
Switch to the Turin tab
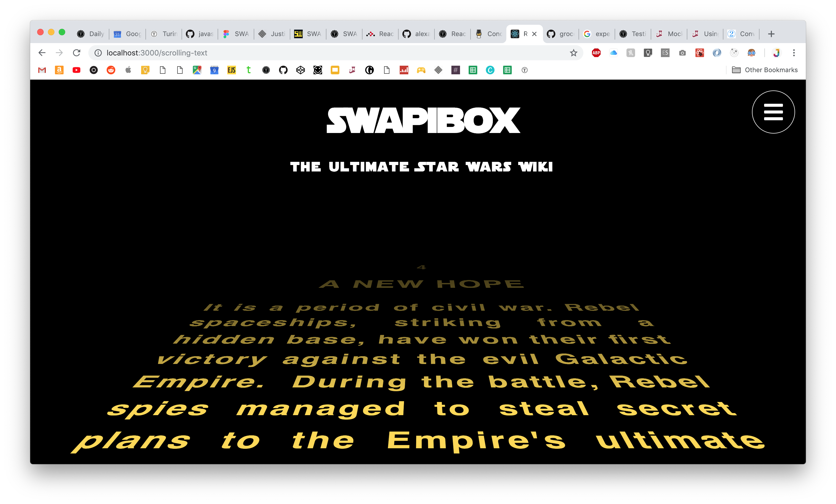163,34
